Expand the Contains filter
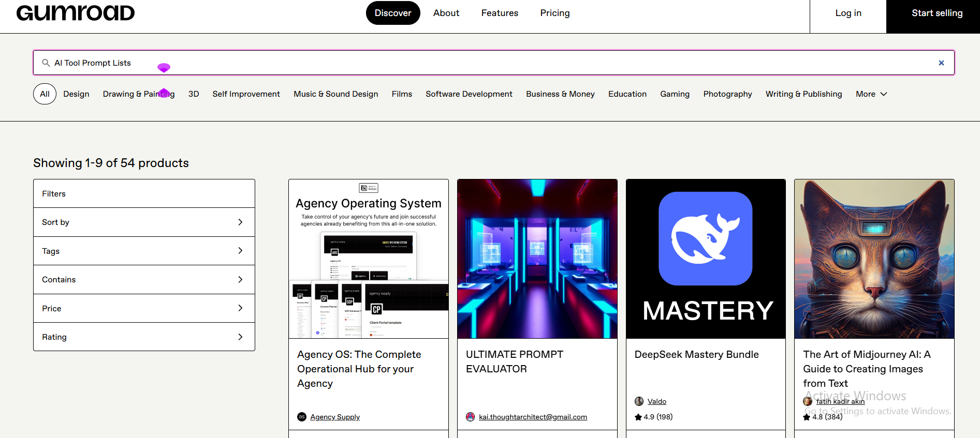Image resolution: width=980 pixels, height=438 pixels. coord(144,280)
